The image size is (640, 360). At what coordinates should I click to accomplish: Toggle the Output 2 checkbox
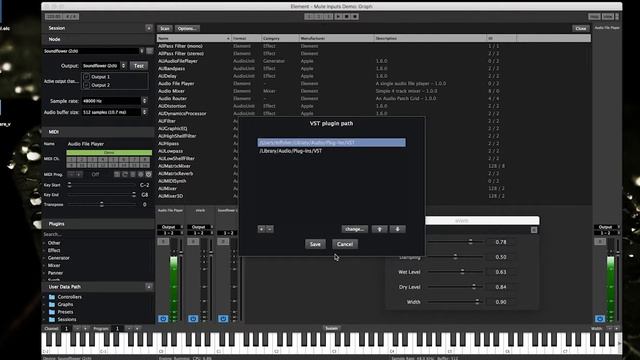click(x=87, y=85)
